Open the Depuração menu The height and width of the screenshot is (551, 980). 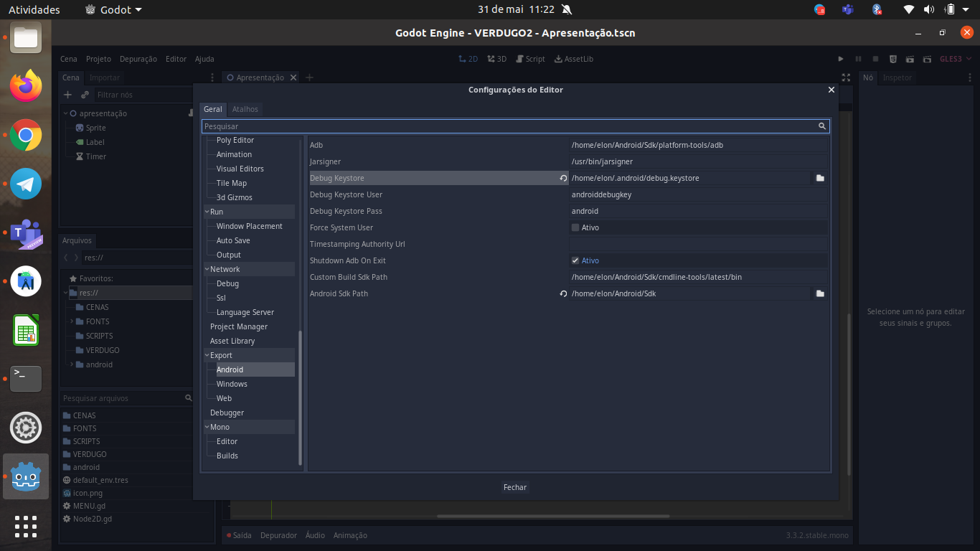[x=138, y=59]
